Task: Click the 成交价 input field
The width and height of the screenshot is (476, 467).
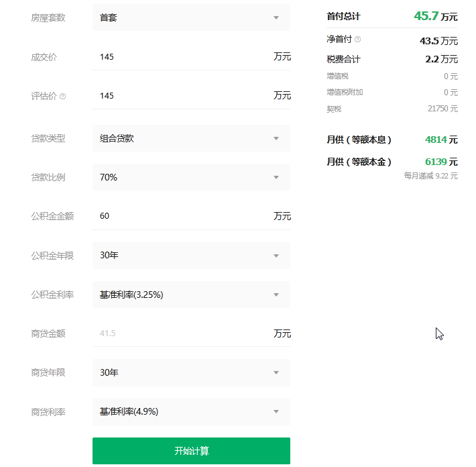Action: [181, 57]
